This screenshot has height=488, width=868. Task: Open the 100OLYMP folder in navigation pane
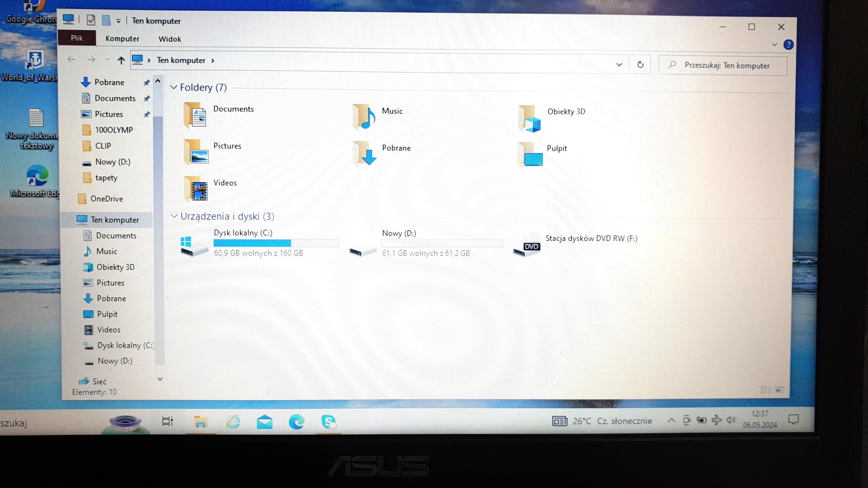click(114, 130)
